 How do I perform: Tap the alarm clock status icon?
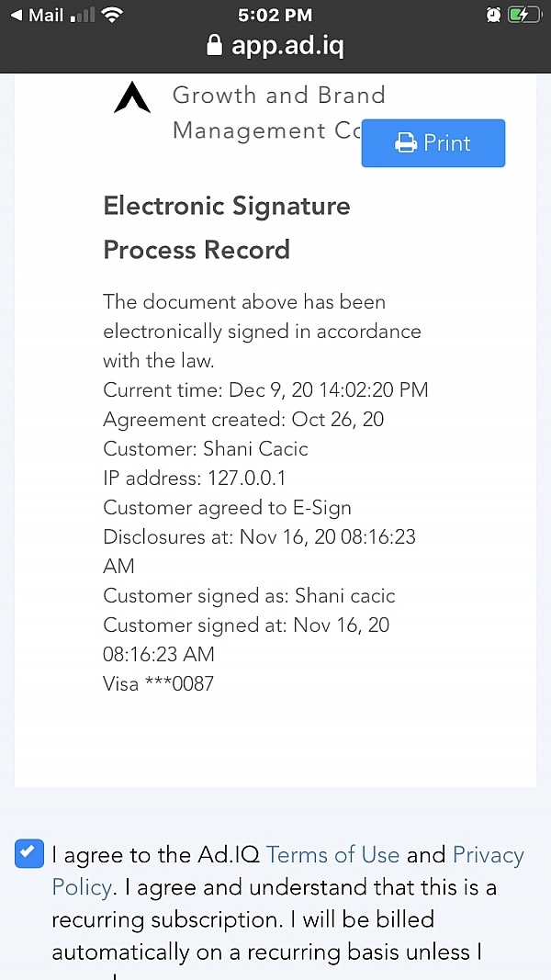pos(493,16)
